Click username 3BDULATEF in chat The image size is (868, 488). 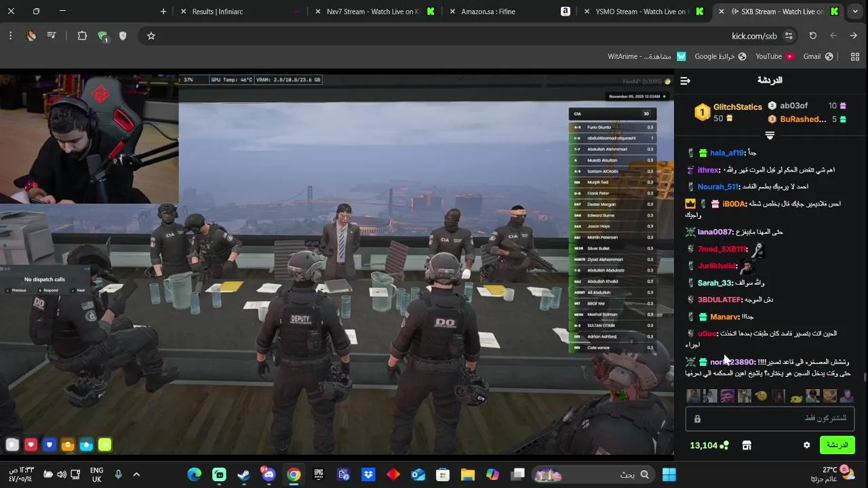pyautogui.click(x=719, y=300)
